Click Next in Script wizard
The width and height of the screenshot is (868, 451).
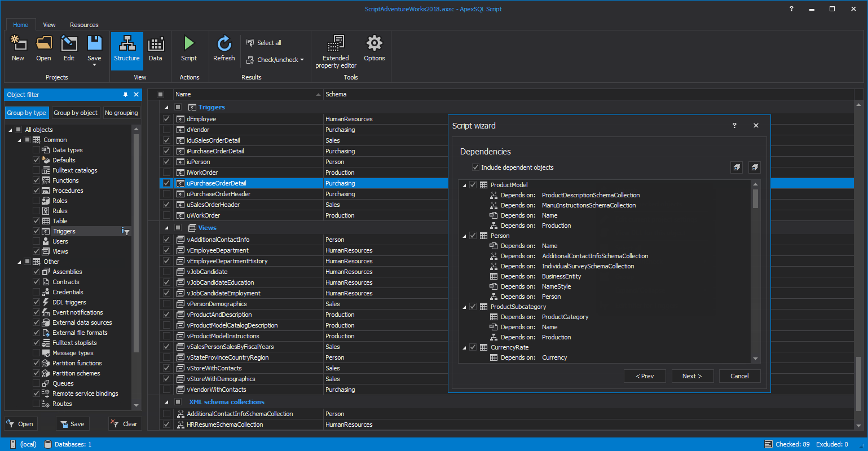(693, 376)
